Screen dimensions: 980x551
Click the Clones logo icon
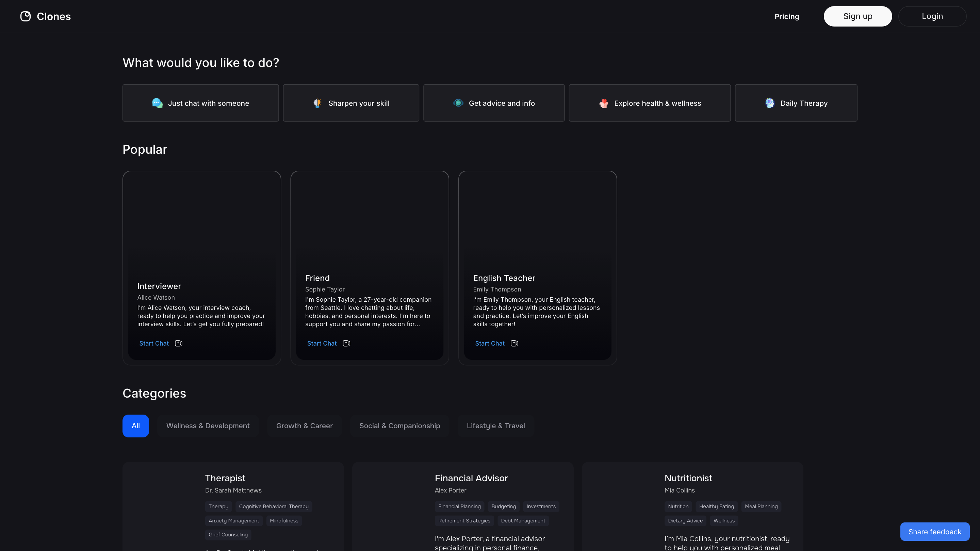tap(26, 16)
